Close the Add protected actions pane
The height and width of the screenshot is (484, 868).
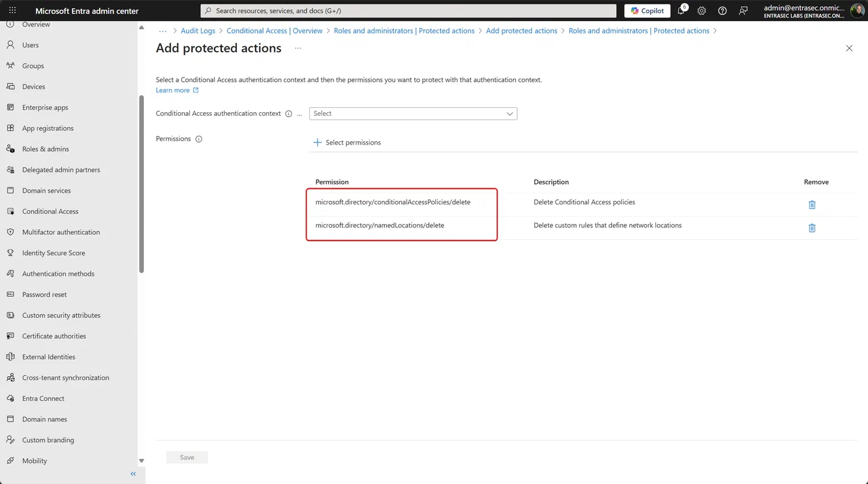click(x=849, y=48)
